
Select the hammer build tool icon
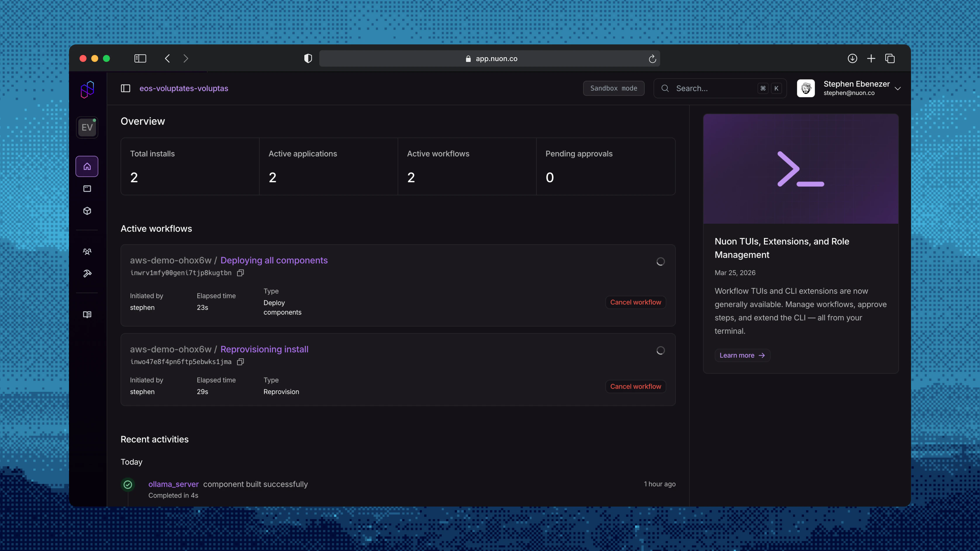pos(87,273)
